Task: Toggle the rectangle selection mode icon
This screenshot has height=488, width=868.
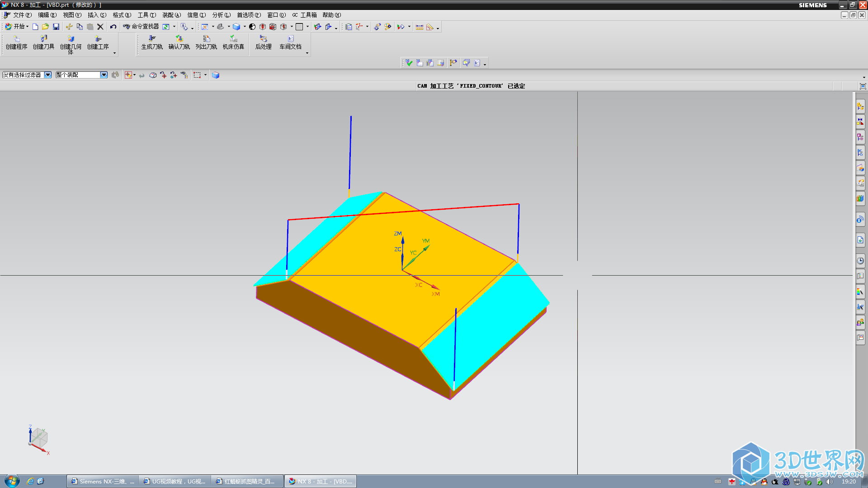Action: tap(197, 75)
